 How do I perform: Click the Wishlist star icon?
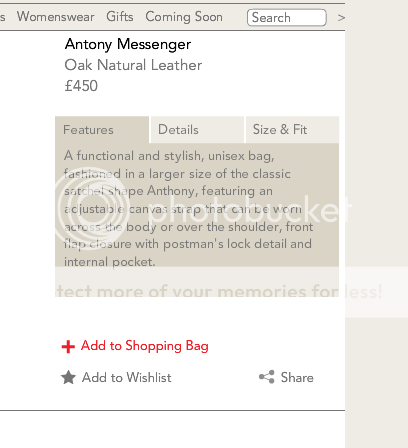(68, 377)
